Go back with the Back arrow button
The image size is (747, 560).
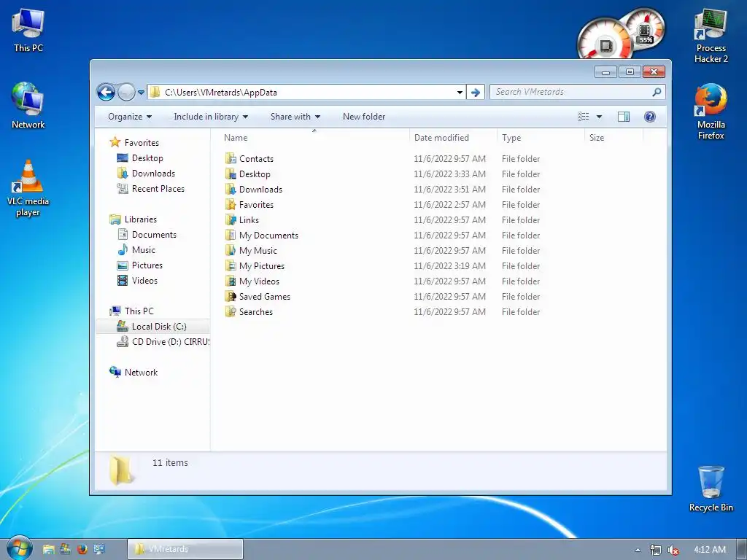(x=106, y=92)
